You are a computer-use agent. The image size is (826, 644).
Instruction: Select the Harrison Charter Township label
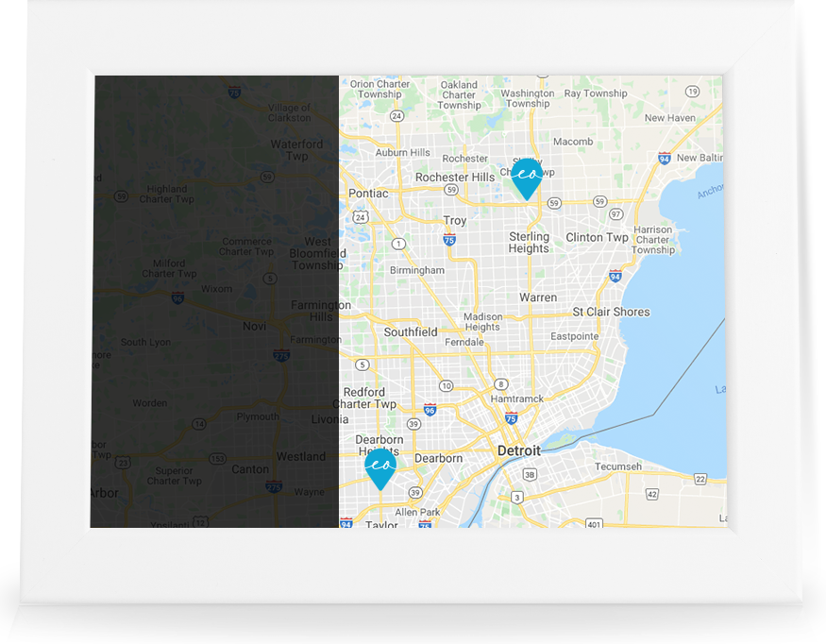pos(653,240)
